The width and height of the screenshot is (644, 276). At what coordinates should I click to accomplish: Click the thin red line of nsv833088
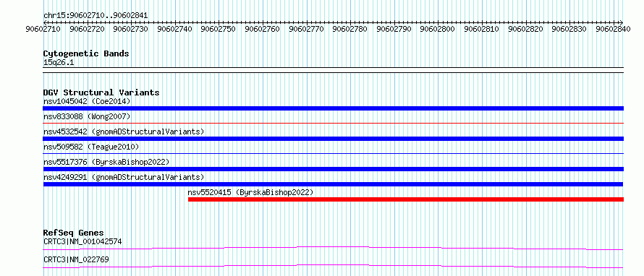334,123
